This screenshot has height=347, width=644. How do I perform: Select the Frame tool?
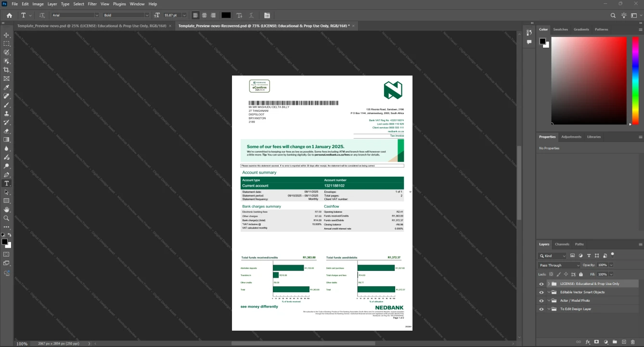click(7, 78)
